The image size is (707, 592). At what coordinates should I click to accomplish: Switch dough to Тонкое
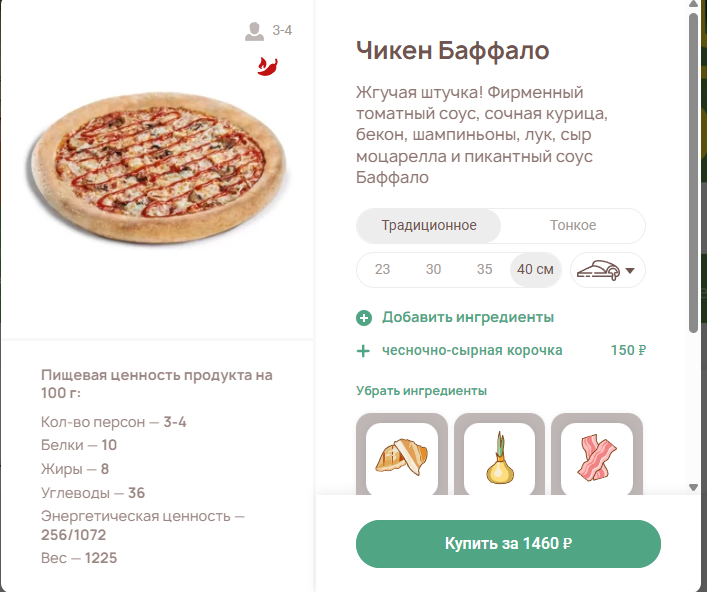[573, 225]
